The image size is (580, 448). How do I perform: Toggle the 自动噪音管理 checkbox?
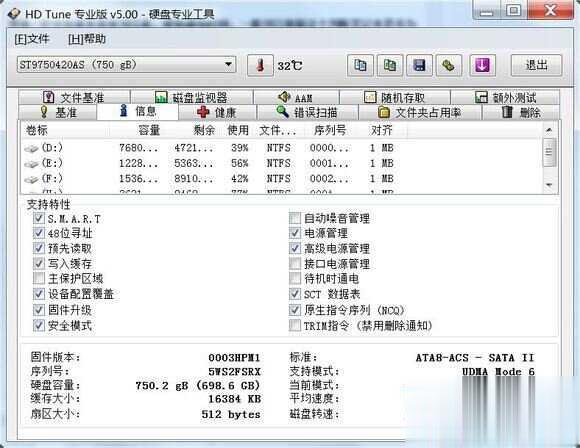(x=294, y=218)
